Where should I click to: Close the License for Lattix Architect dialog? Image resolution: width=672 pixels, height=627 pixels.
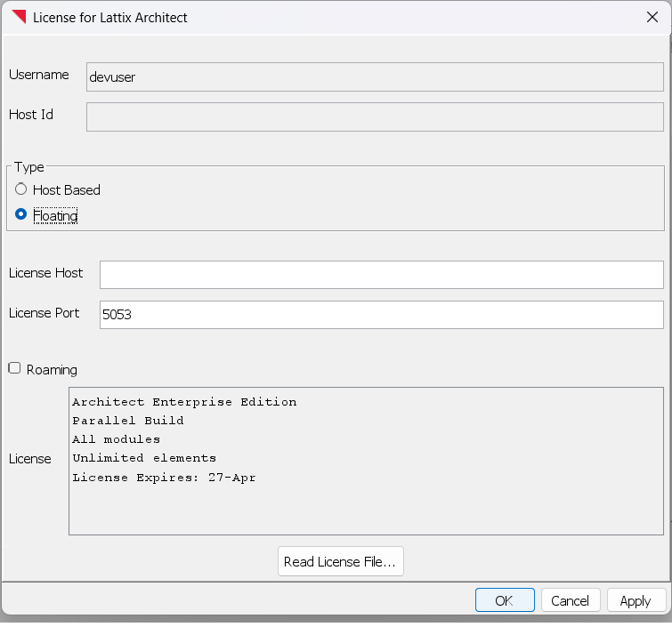point(652,17)
